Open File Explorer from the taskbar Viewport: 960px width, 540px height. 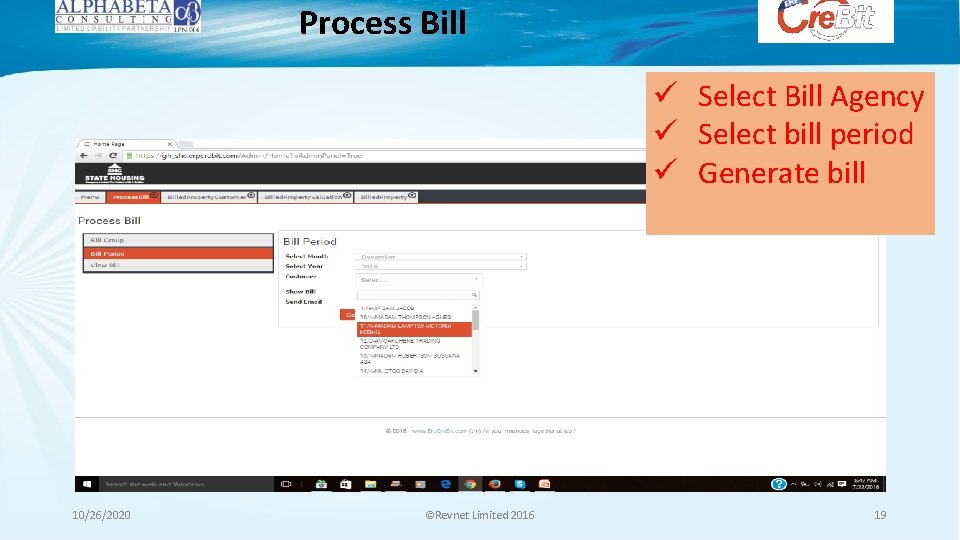(x=370, y=484)
